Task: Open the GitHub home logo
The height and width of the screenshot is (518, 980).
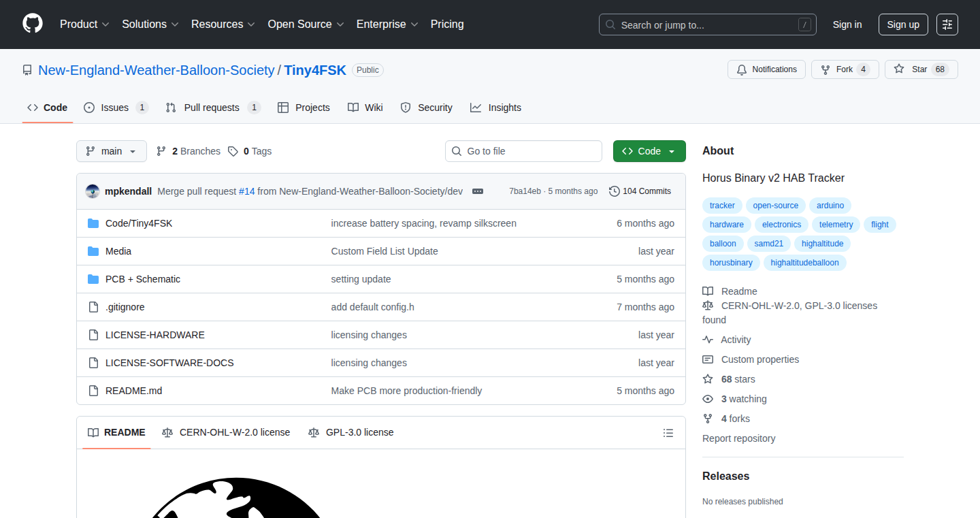Action: 33,24
